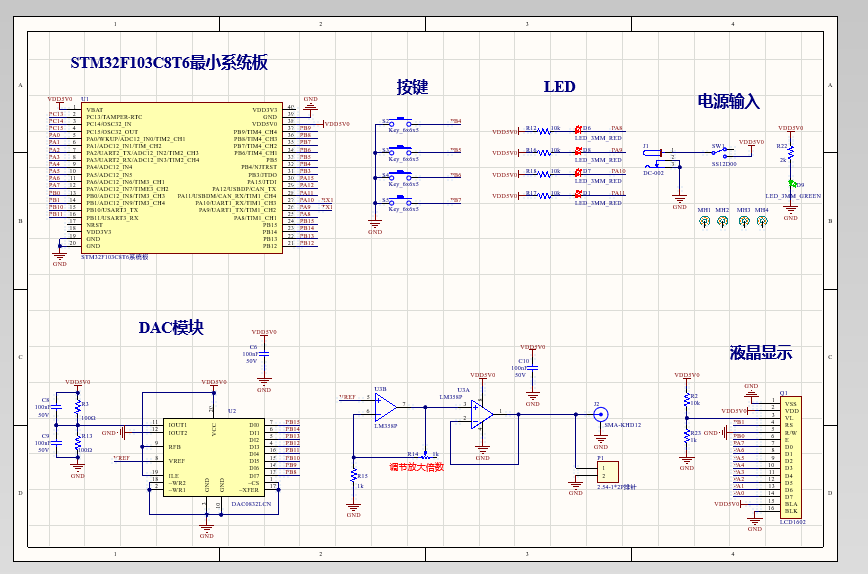
Task: Click the DAC模块 section heading
Action: (171, 328)
